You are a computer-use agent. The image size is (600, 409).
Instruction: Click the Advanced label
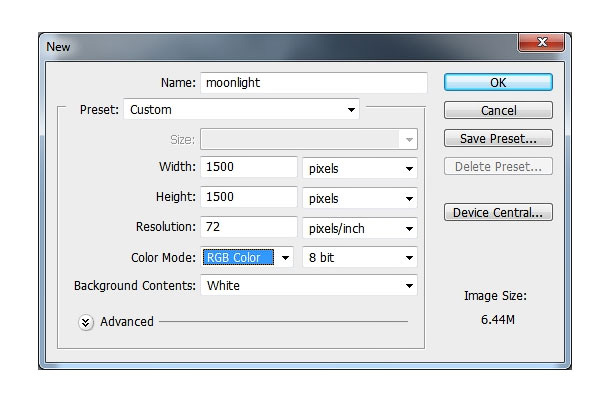(x=127, y=322)
